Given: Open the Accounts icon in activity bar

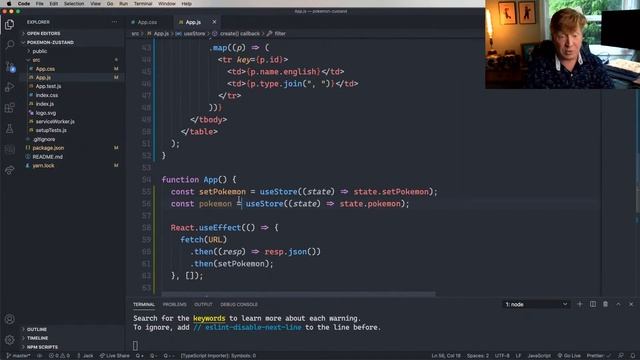Looking at the screenshot, I should pyautogui.click(x=9, y=319).
